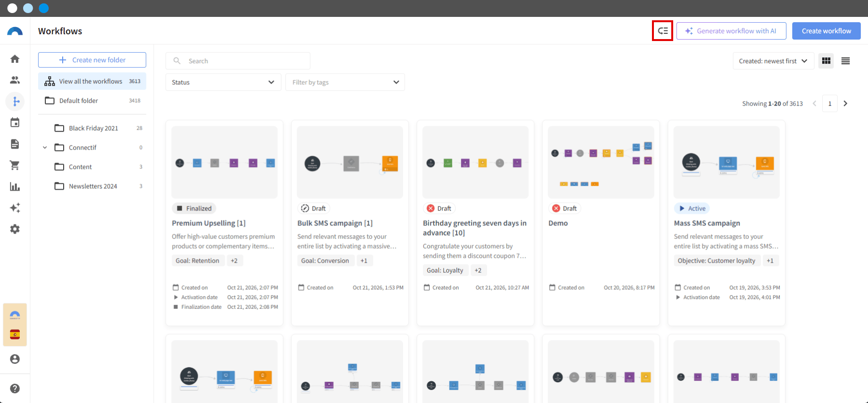The height and width of the screenshot is (403, 868).
Task: Open the Mass SMS campaign thumbnail
Action: tap(727, 162)
